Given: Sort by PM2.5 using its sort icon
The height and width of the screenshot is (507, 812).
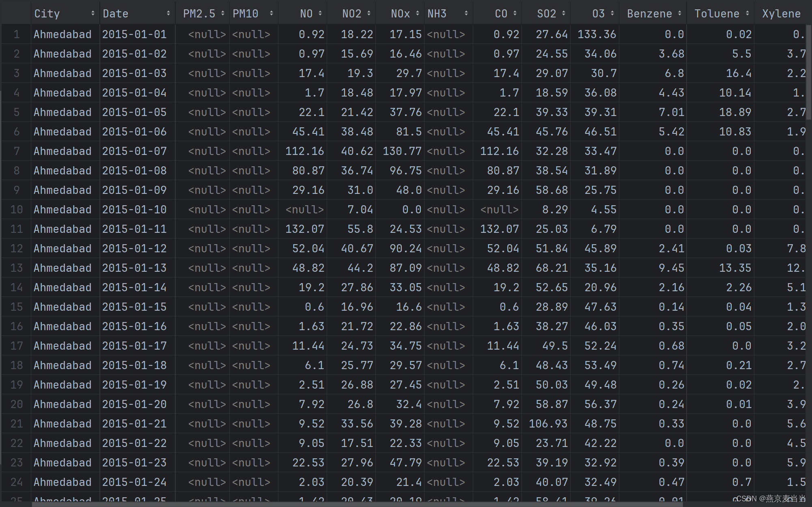Looking at the screenshot, I should click(x=223, y=13).
